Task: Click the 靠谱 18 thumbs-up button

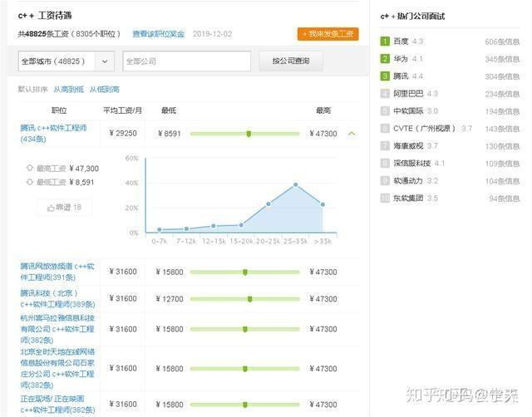Action: [65, 207]
